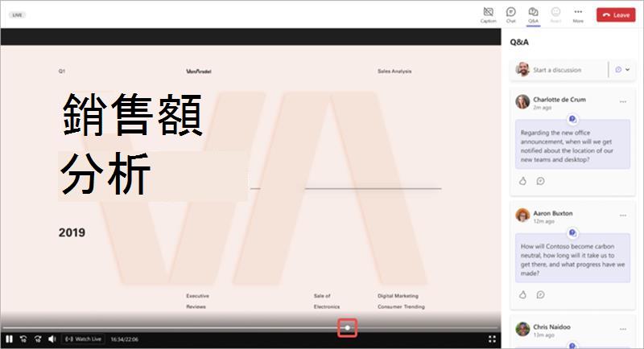
Task: Click the Aaron Buxton name
Action: pos(553,213)
